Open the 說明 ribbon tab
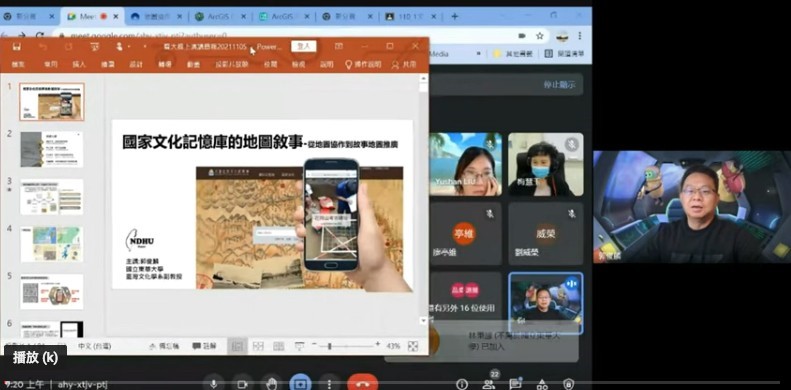The height and width of the screenshot is (390, 791). [x=327, y=65]
